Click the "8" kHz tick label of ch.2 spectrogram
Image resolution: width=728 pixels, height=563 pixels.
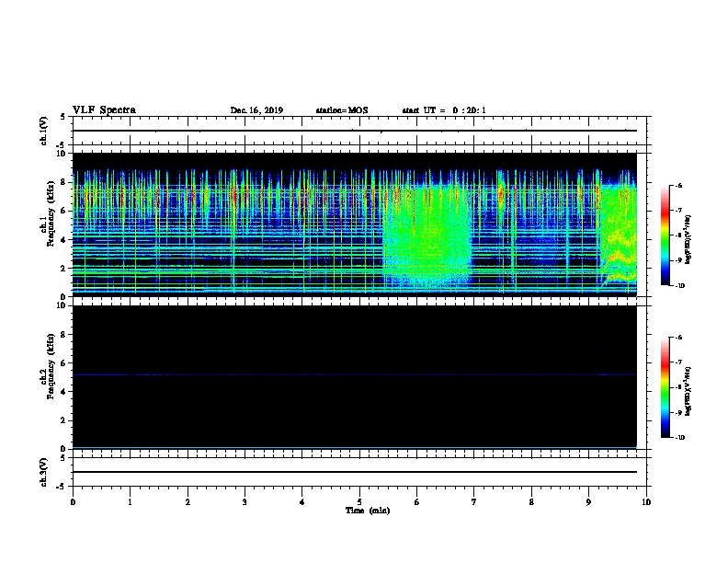(x=63, y=335)
